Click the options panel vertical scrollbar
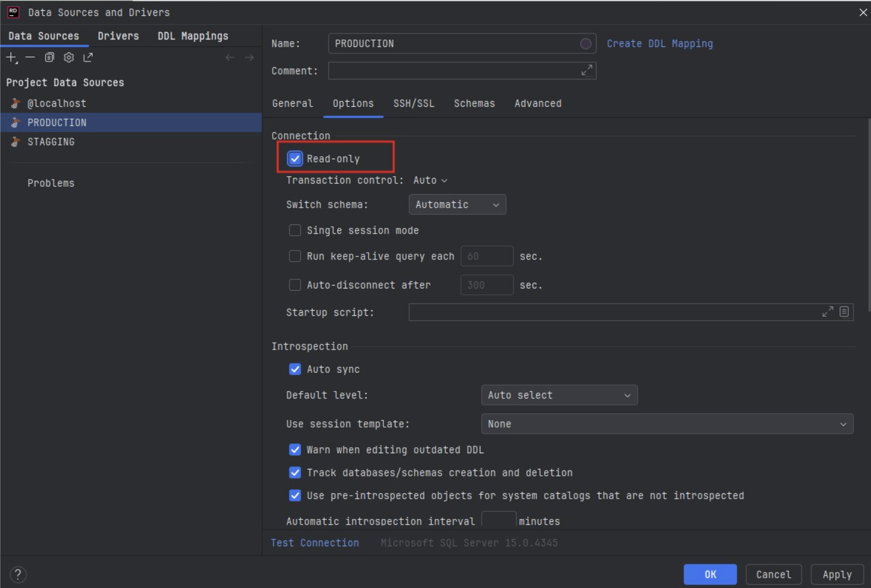This screenshot has height=588, width=871. (868, 215)
